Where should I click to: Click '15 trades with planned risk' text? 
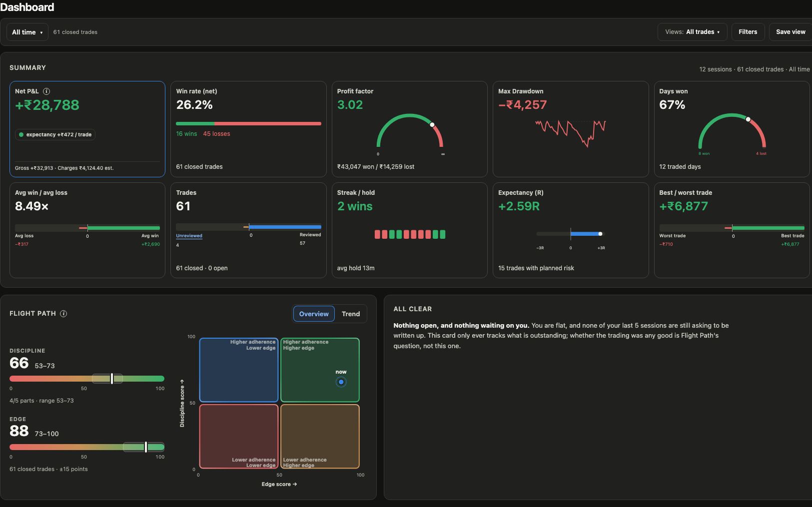[536, 268]
